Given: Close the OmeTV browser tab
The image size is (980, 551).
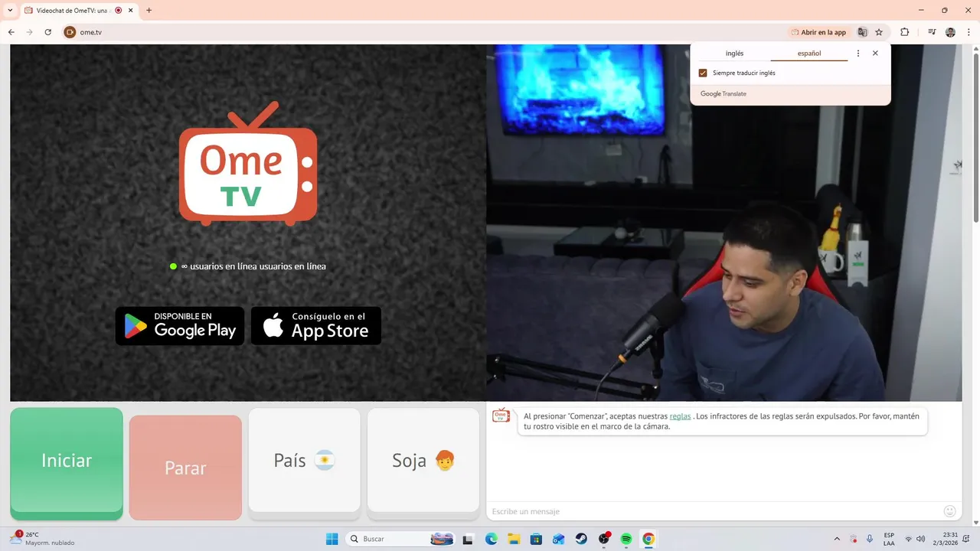Looking at the screenshot, I should [x=131, y=10].
